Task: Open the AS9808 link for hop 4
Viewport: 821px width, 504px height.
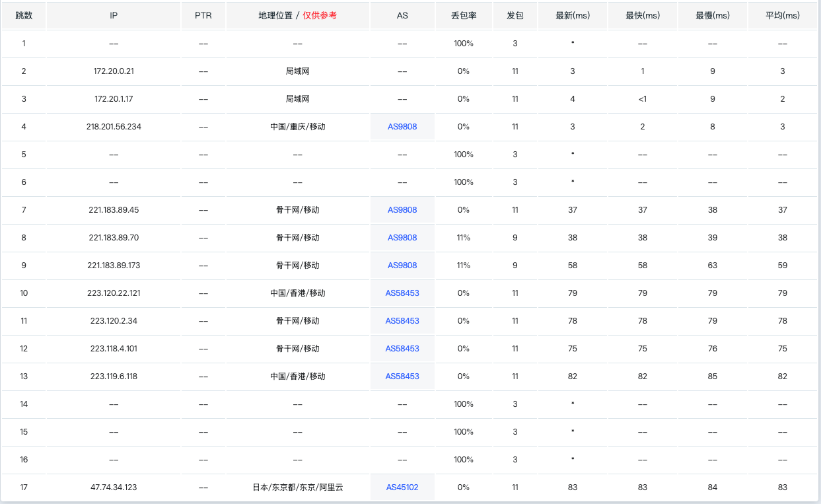Action: click(402, 127)
